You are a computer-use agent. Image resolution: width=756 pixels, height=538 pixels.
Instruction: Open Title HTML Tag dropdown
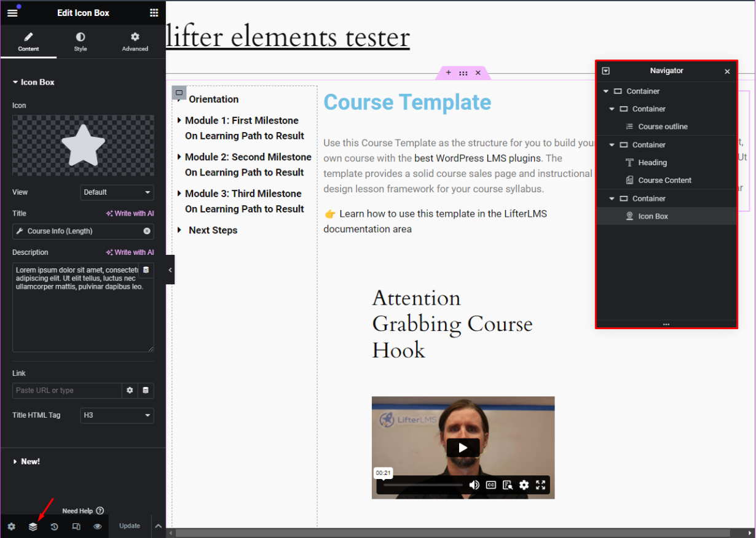pos(117,415)
